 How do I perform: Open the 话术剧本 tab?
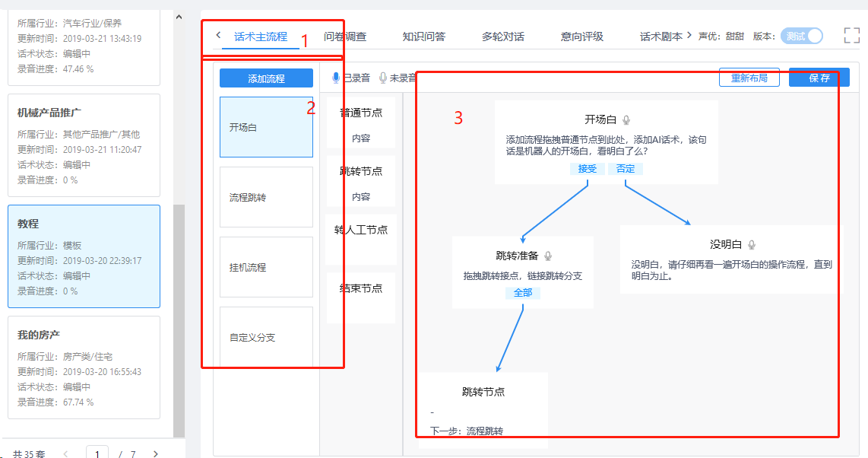661,37
